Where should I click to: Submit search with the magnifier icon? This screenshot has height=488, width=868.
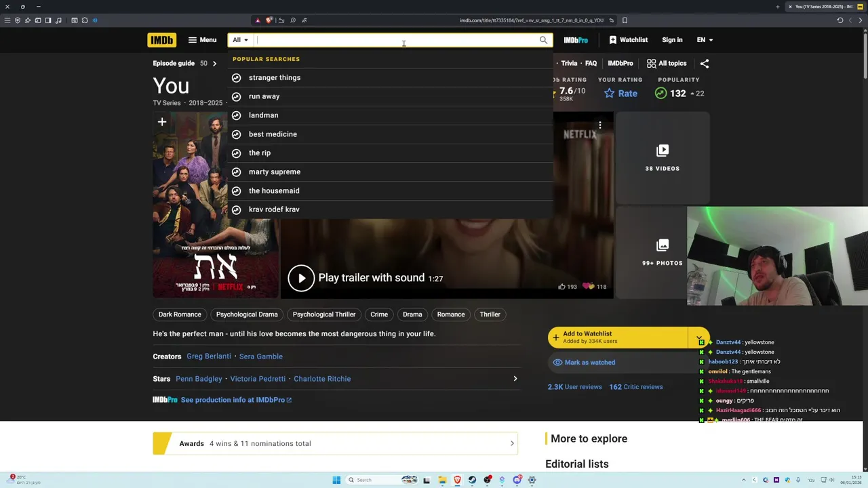point(543,40)
